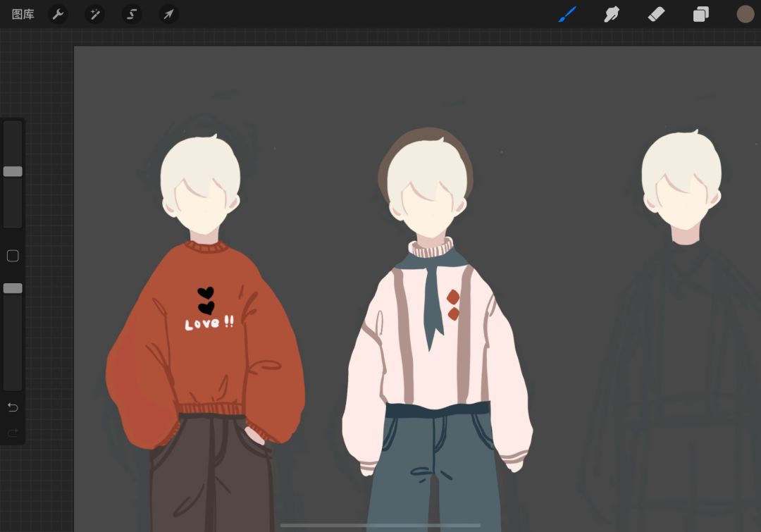This screenshot has width=761, height=532.
Task: Open the active color picker circle
Action: coord(745,14)
